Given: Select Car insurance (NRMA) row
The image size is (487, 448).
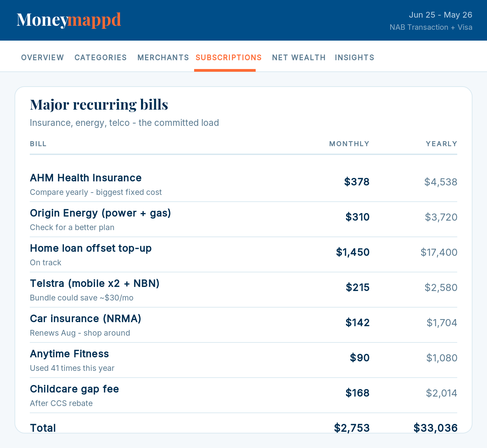Looking at the screenshot, I should click(x=243, y=325).
